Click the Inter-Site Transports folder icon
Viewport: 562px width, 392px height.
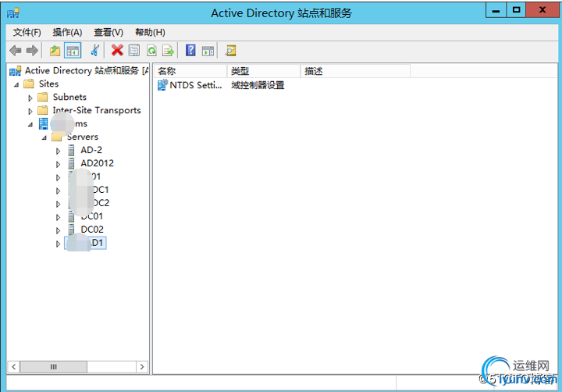[x=43, y=110]
